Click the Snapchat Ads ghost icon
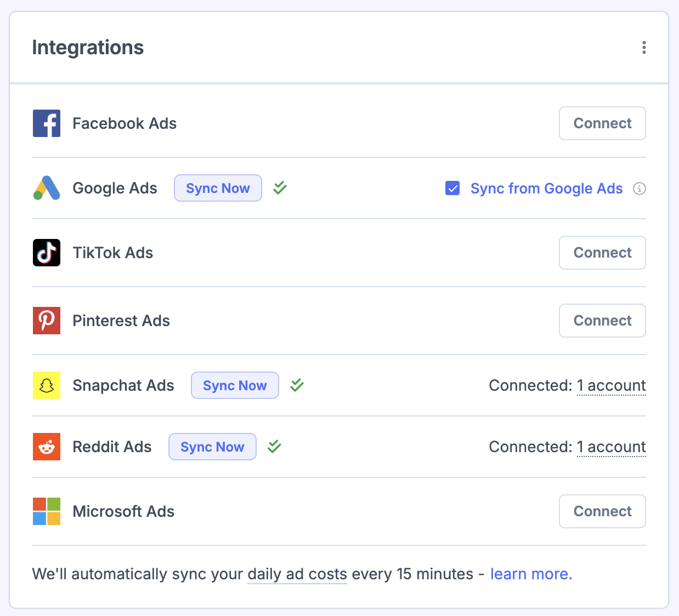 47,385
